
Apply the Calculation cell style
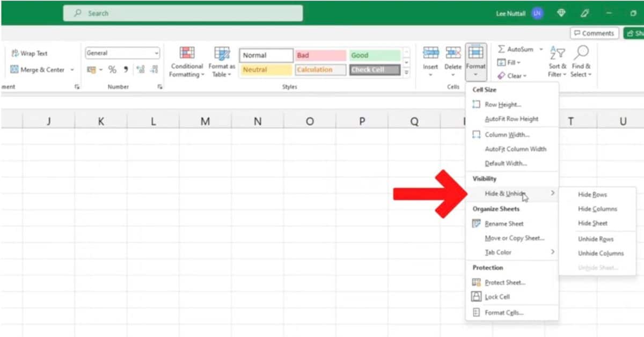coord(320,70)
